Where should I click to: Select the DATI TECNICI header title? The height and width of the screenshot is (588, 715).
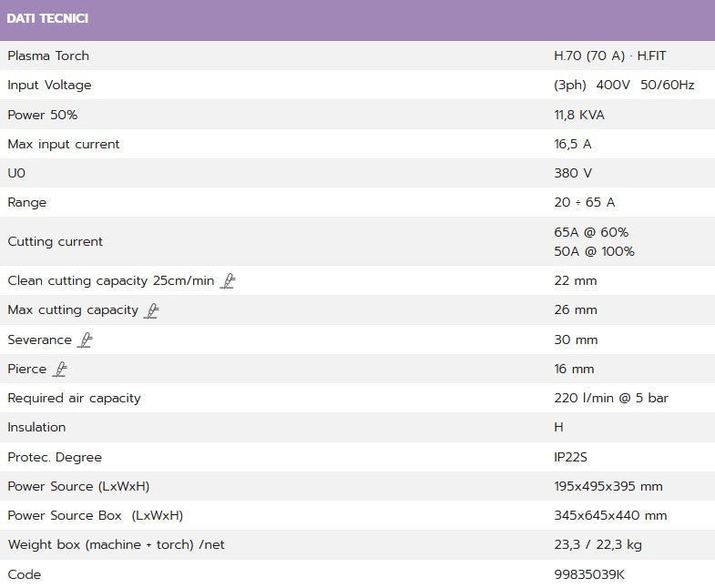[x=47, y=19]
